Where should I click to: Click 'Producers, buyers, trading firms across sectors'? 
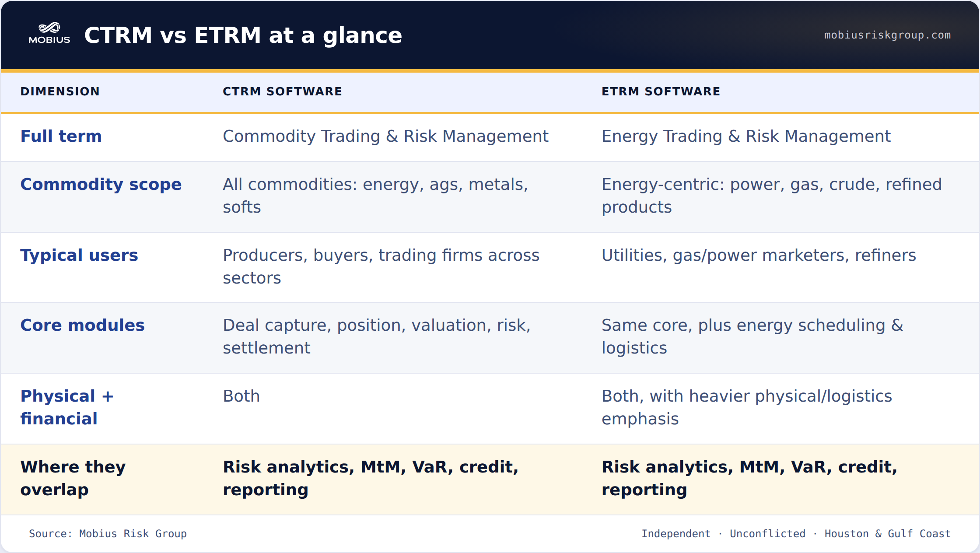tap(381, 266)
